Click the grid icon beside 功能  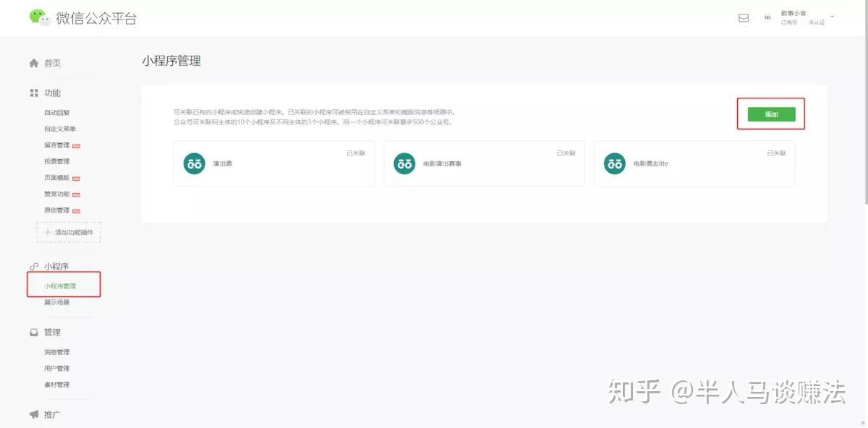pos(33,93)
